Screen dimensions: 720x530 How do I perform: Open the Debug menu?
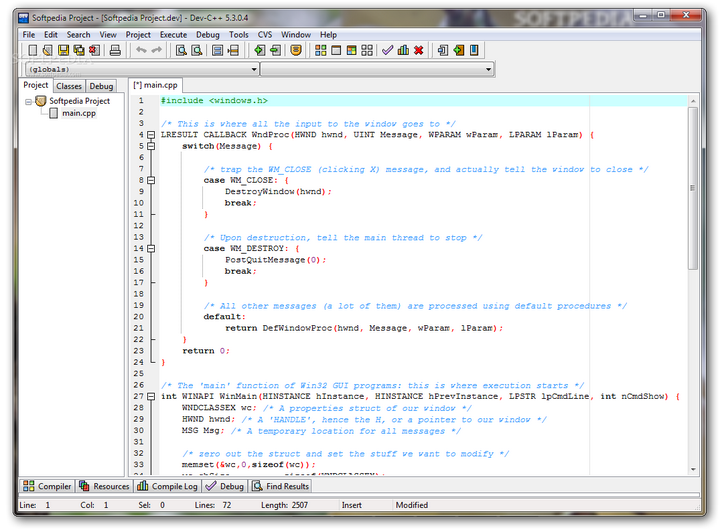coord(208,34)
